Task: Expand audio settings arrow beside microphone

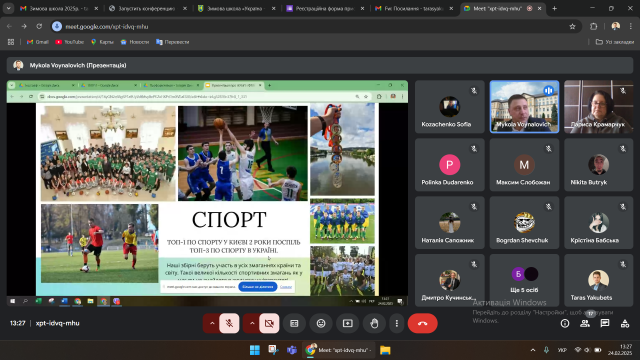Action: pos(212,323)
